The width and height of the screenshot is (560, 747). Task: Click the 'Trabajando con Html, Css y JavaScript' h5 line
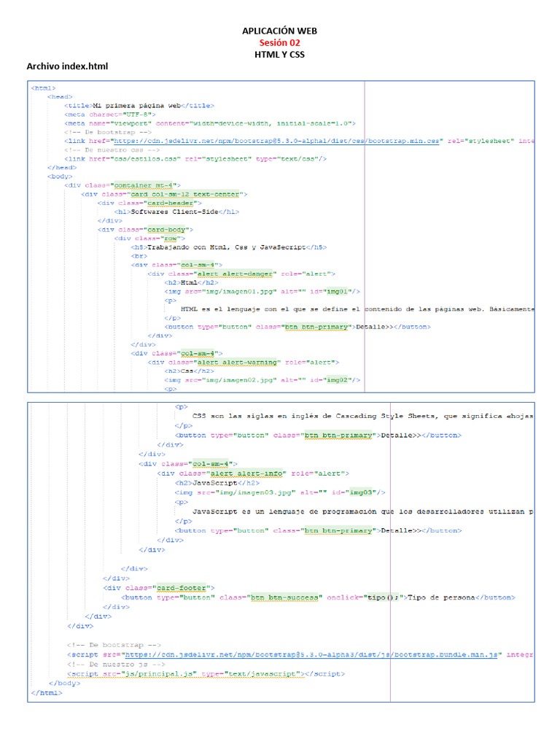[x=229, y=247]
